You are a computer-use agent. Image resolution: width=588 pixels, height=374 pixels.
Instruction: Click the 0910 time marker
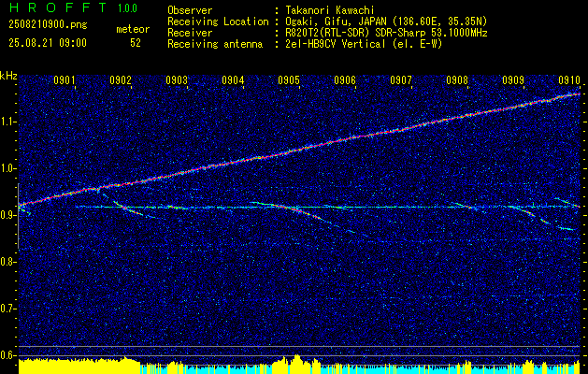point(569,79)
